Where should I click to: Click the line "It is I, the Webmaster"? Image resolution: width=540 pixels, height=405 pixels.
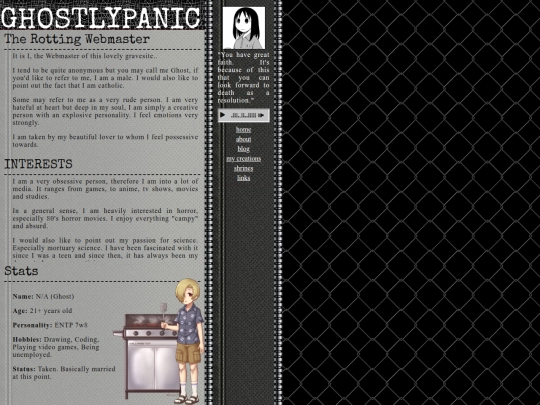85,56
